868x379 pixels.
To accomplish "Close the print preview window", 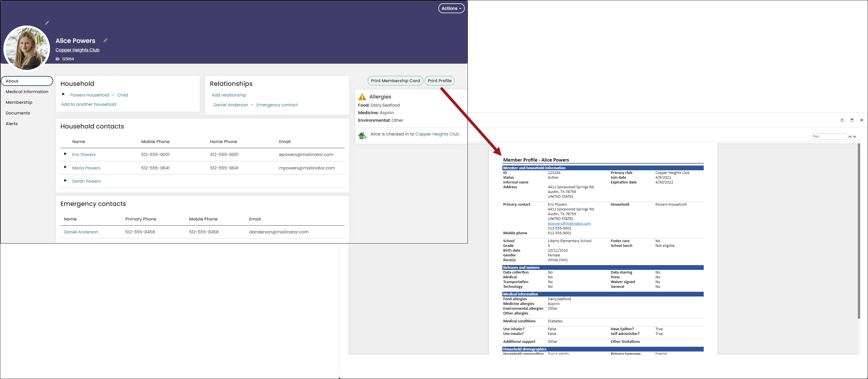I will click(x=862, y=120).
